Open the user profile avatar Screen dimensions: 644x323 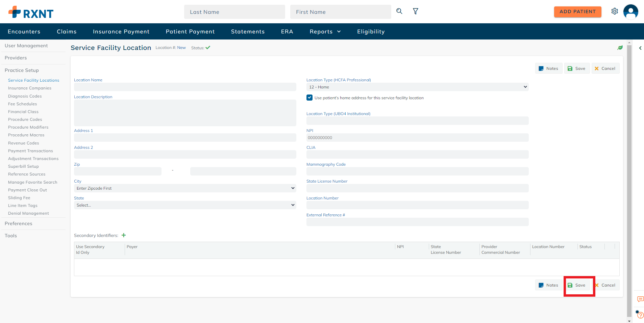630,11
